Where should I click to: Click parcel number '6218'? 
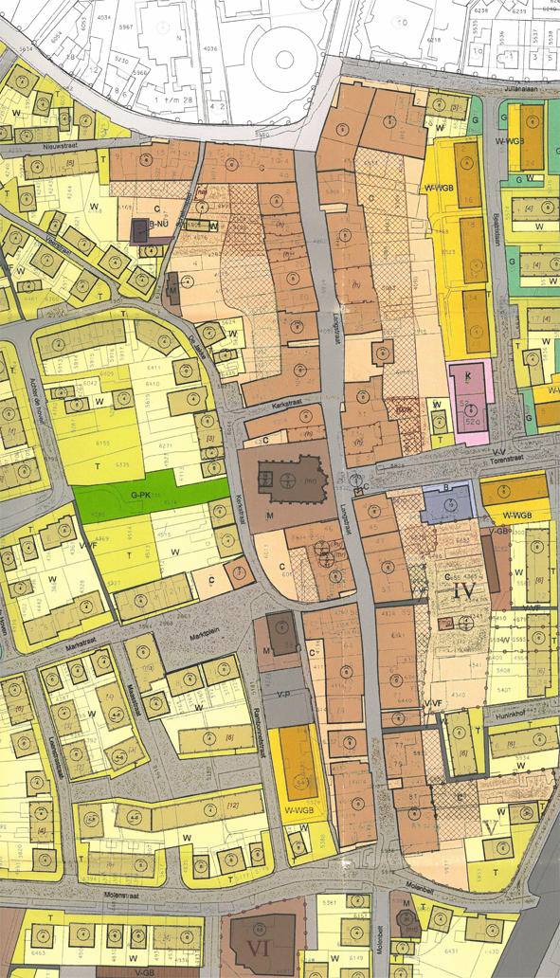click(x=434, y=39)
